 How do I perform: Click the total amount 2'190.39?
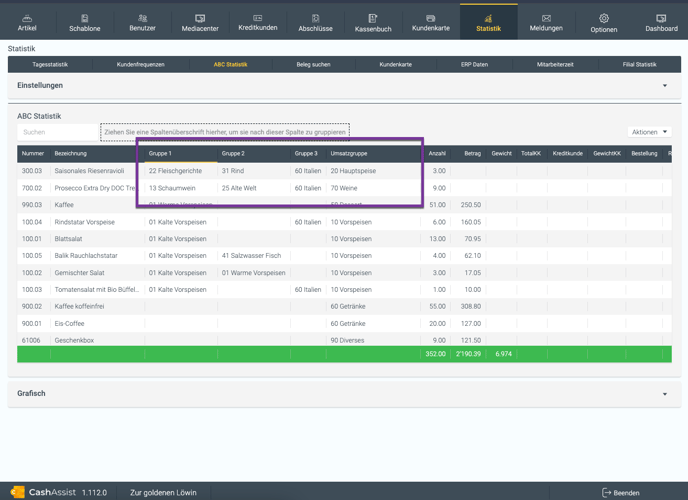coord(468,354)
